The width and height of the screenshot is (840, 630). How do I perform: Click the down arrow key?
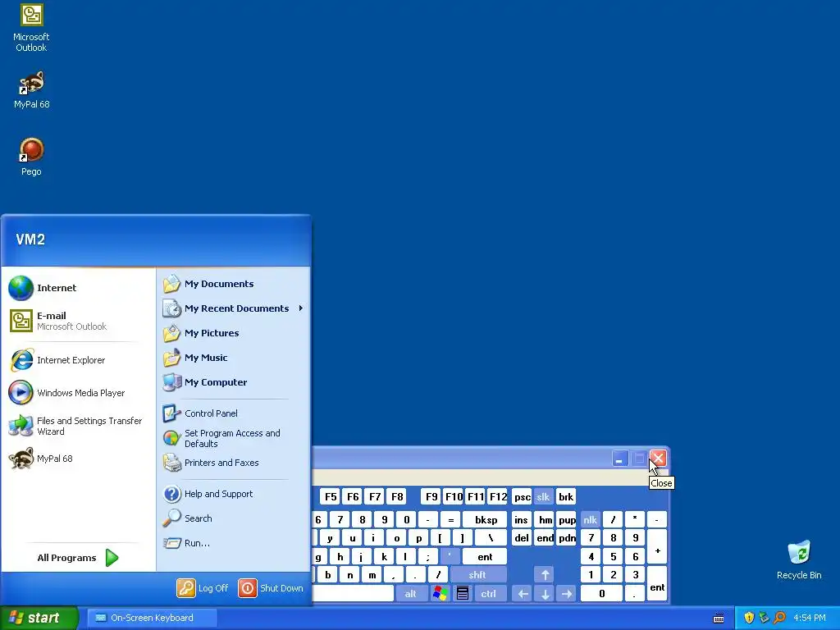point(546,594)
